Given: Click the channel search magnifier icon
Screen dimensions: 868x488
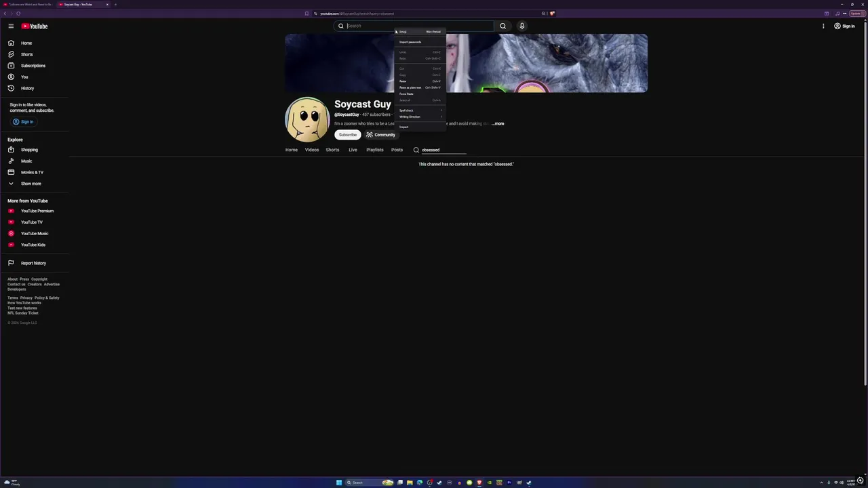Looking at the screenshot, I should [x=416, y=150].
